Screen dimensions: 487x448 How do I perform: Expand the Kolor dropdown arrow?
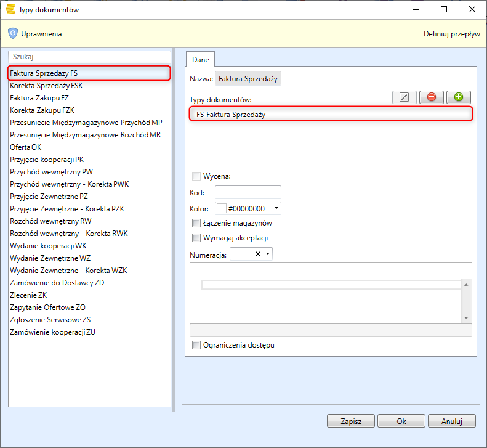(276, 208)
